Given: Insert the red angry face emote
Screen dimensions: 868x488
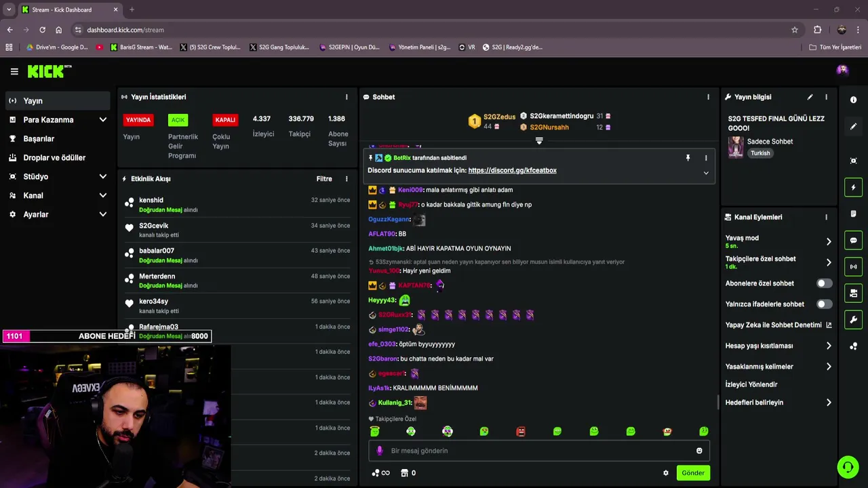Looking at the screenshot, I should click(521, 431).
